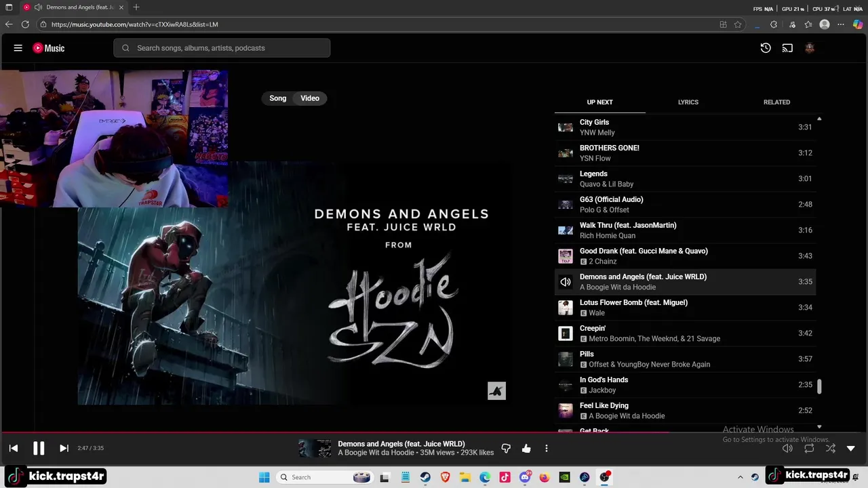Click the cast to device icon
This screenshot has width=868, height=488.
[x=787, y=48]
